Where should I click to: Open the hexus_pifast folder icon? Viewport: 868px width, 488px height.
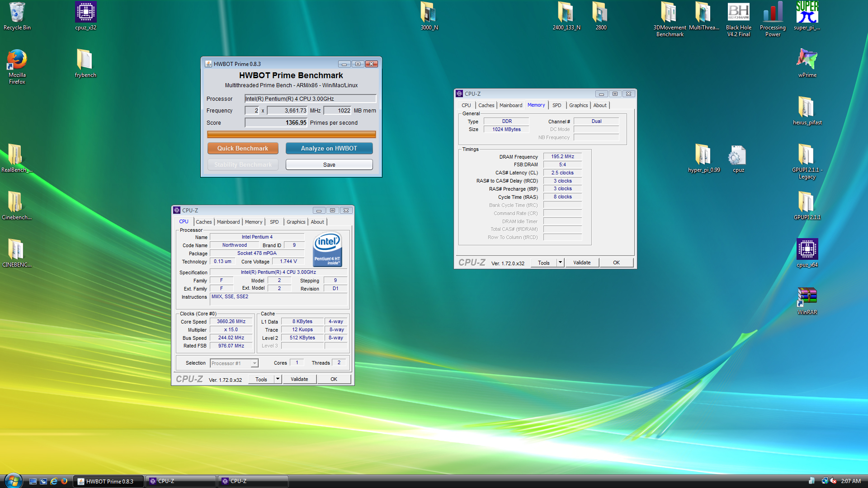tap(807, 111)
